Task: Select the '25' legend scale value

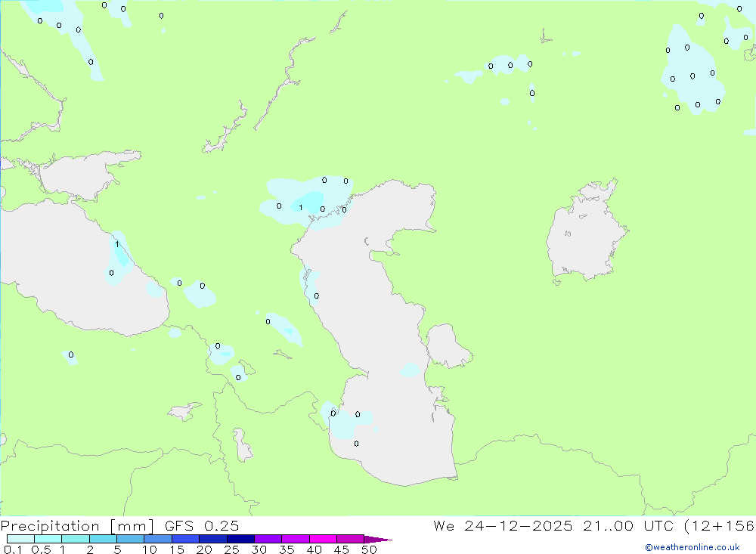Action: tap(231, 549)
